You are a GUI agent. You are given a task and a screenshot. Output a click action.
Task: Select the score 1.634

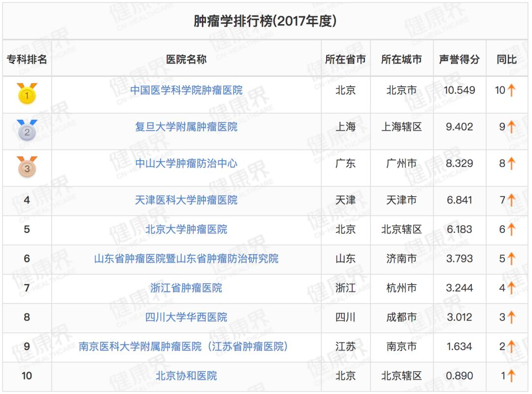[x=460, y=347]
